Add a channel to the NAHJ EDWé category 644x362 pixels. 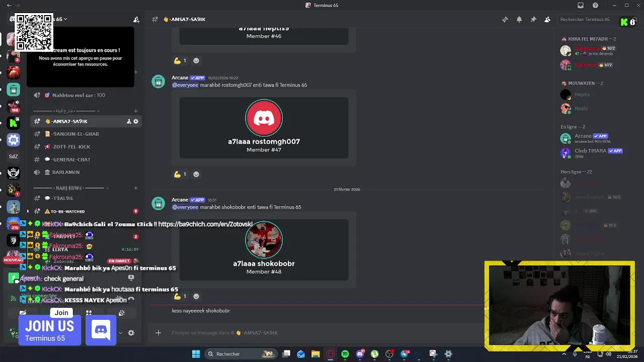(x=135, y=188)
